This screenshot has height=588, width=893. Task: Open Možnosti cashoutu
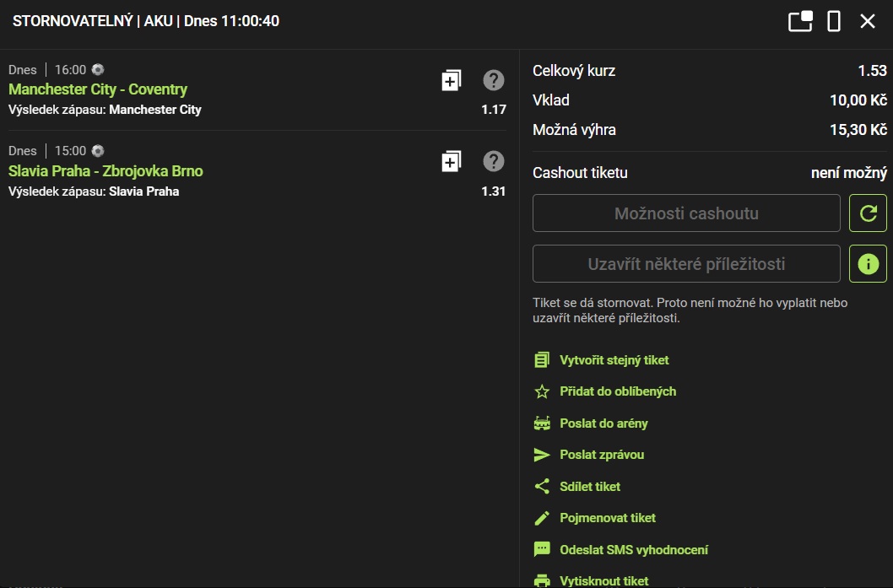pyautogui.click(x=686, y=213)
